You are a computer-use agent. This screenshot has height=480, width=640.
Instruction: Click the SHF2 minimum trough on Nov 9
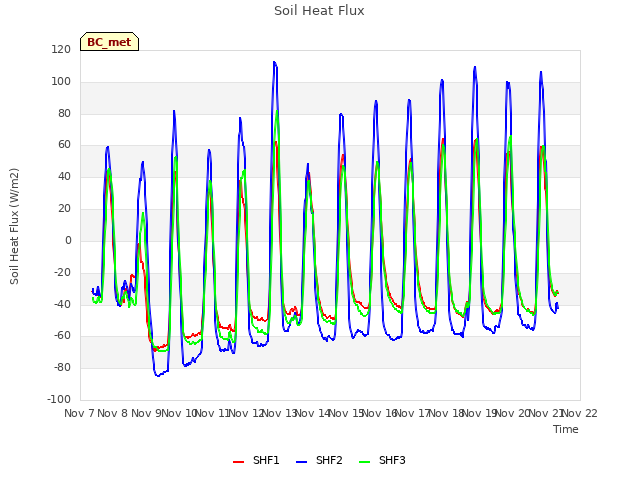coord(158,376)
